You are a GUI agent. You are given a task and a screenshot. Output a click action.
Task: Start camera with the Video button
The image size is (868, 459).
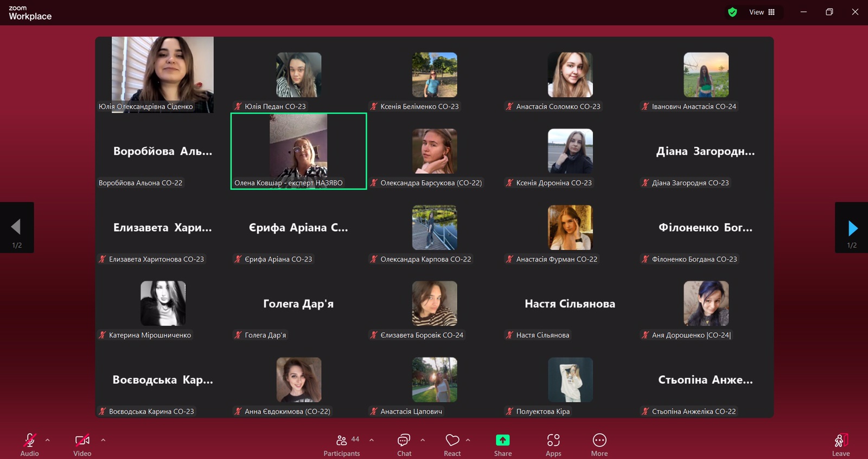(x=82, y=444)
